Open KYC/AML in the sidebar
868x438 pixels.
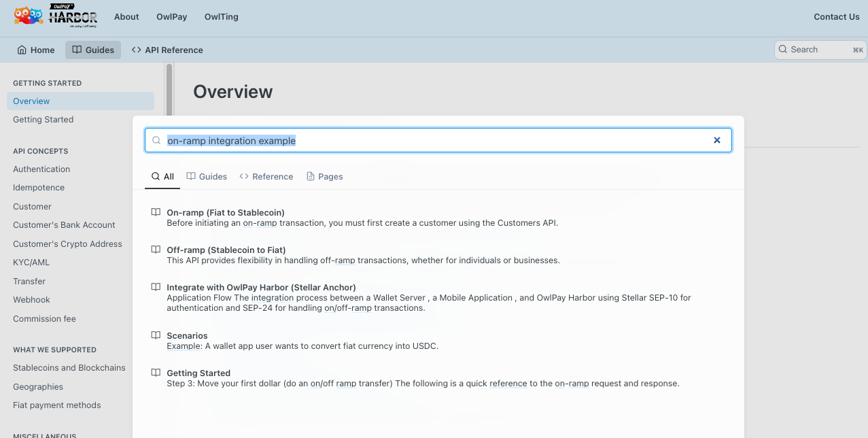click(31, 262)
